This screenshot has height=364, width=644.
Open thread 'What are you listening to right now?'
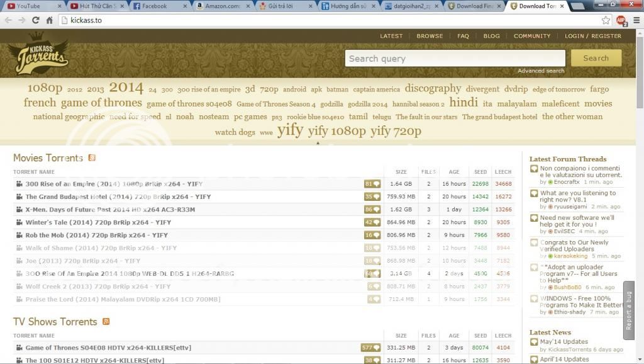pyautogui.click(x=577, y=196)
